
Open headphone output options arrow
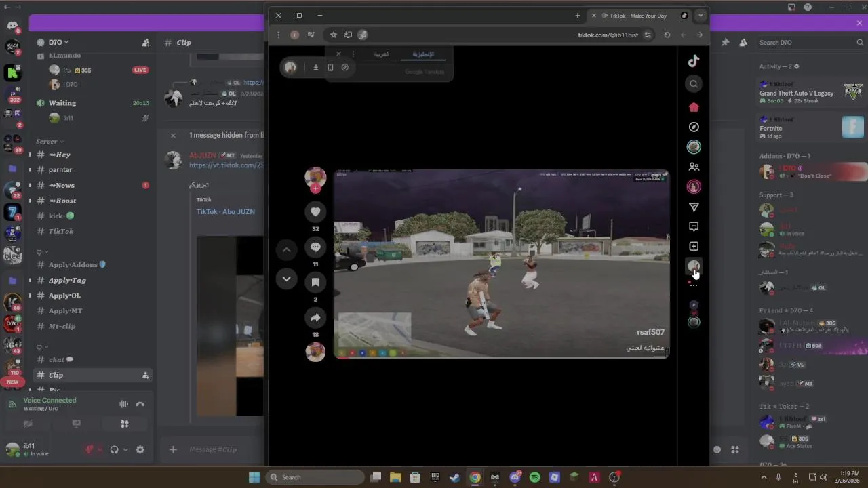coord(125,449)
